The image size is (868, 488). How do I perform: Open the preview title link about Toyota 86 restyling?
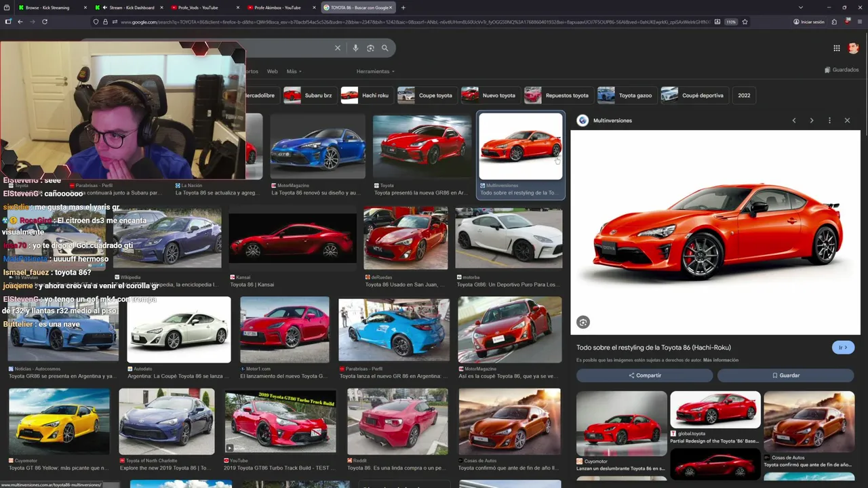pos(654,348)
